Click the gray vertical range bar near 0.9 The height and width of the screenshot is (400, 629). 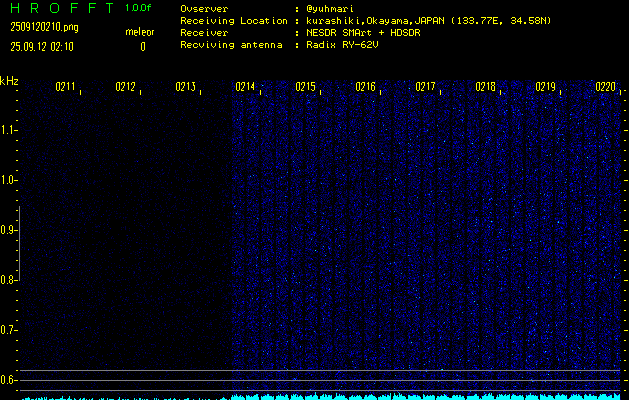click(x=19, y=243)
